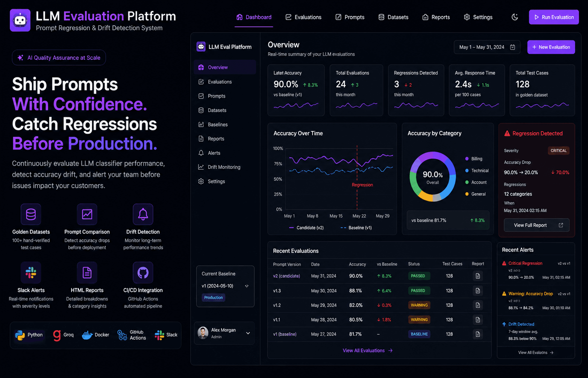Click General legend swatch in category chart
The width and height of the screenshot is (588, 378).
467,194
